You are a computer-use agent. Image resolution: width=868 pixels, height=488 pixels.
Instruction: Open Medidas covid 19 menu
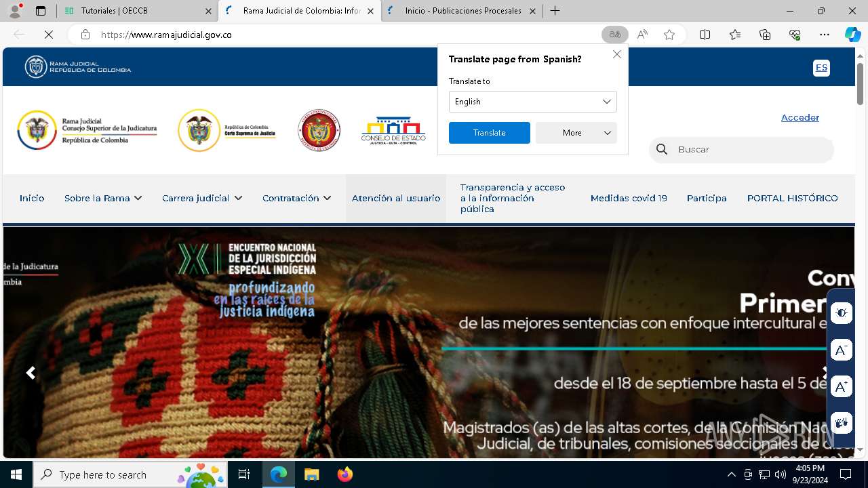[x=629, y=198]
